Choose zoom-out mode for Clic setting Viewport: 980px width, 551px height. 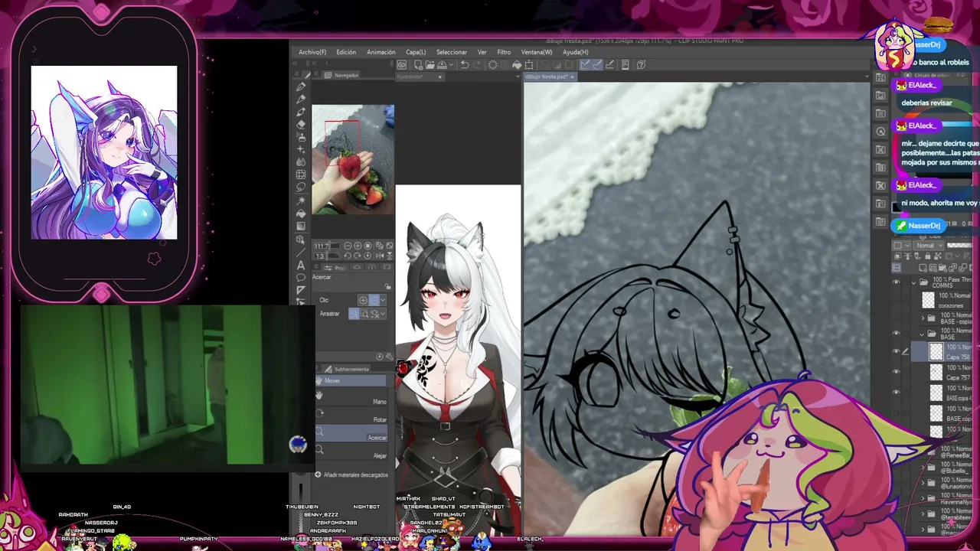(x=374, y=300)
